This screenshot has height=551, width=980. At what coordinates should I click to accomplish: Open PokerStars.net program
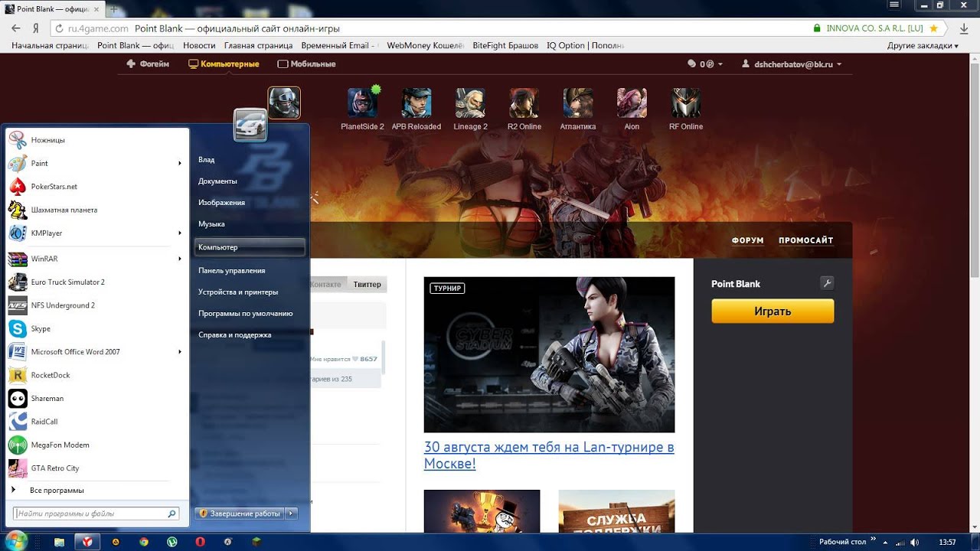[x=97, y=187]
